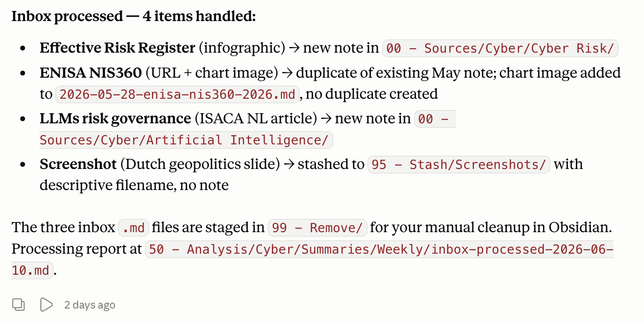Viewport: 644px width, 323px height.
Task: Click the '99 – Remove/' folder path
Action: pos(317,228)
